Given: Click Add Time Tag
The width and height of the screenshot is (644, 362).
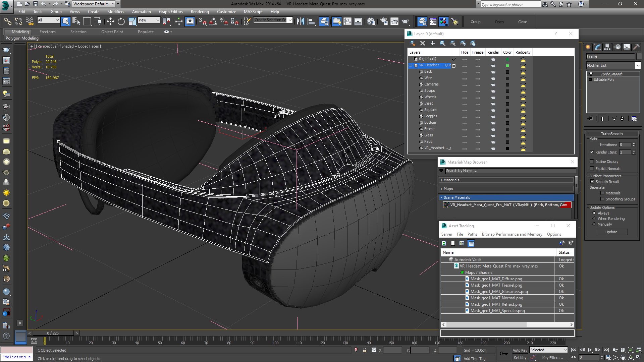Looking at the screenshot, I should coord(474,359).
